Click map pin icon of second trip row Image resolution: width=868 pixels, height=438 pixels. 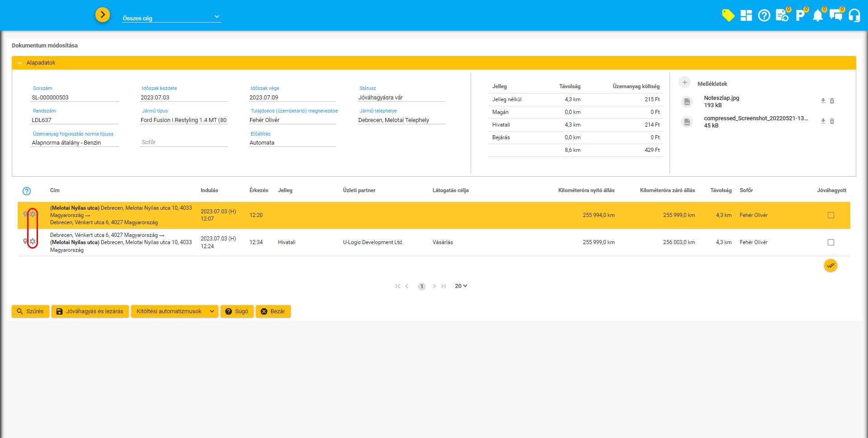(25, 242)
